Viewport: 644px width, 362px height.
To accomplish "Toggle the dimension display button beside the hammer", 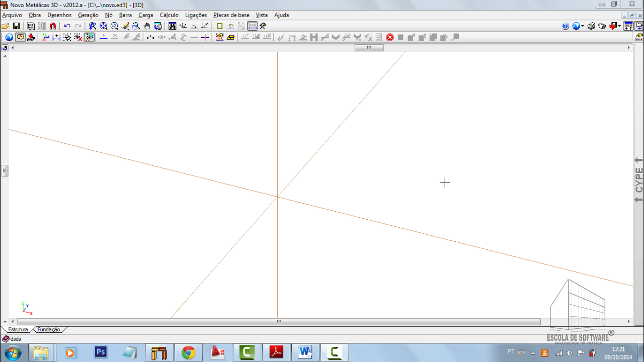I will pyautogui.click(x=253, y=26).
